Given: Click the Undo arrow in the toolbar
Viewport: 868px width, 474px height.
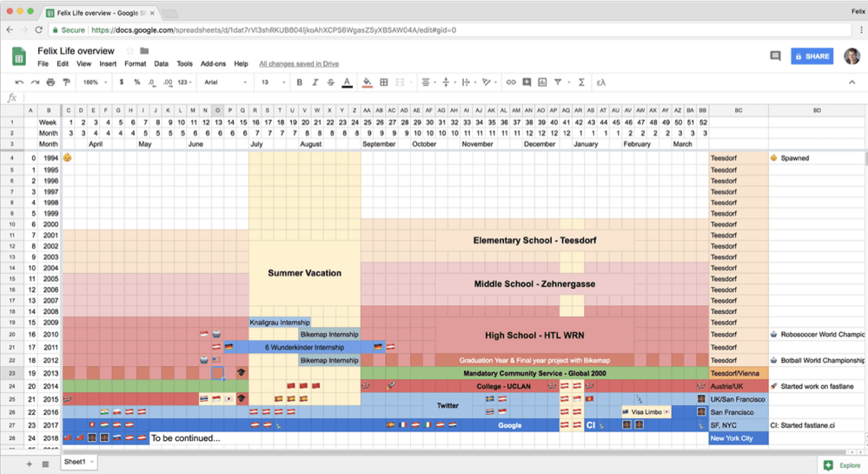Looking at the screenshot, I should coord(20,83).
